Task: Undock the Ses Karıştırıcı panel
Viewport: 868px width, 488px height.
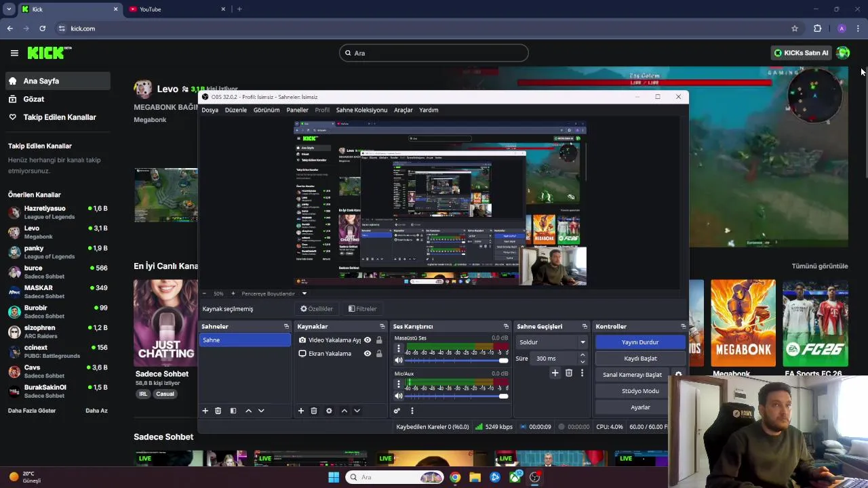Action: coord(506,327)
